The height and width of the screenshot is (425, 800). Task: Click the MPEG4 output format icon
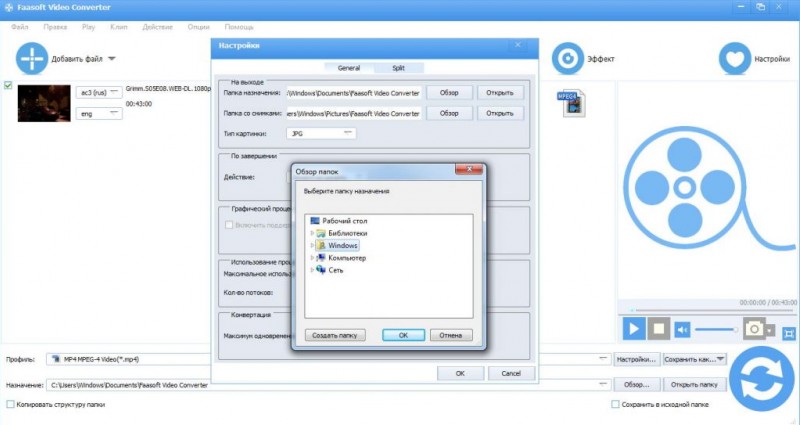[x=571, y=103]
